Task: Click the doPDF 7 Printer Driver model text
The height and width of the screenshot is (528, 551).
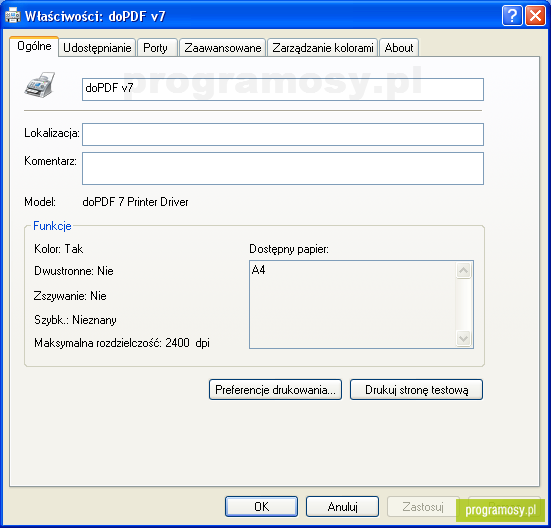Action: coord(135,202)
